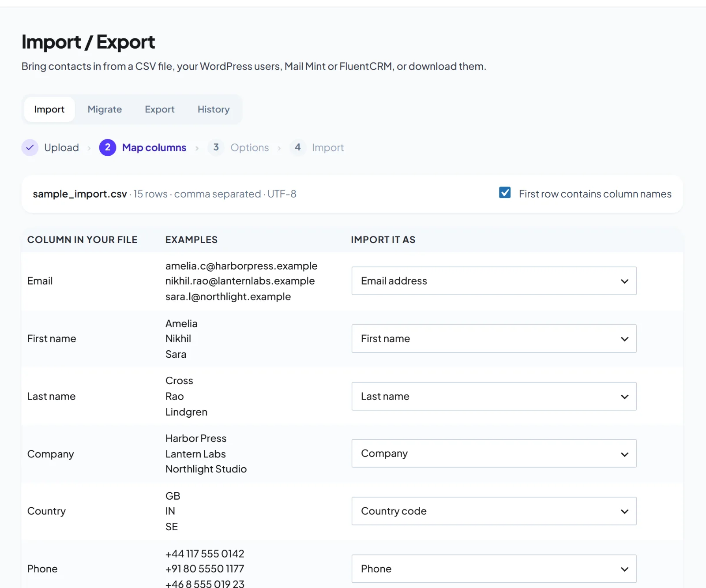The image size is (706, 588).
Task: Click the Northlight Studio example value
Action: (x=206, y=469)
